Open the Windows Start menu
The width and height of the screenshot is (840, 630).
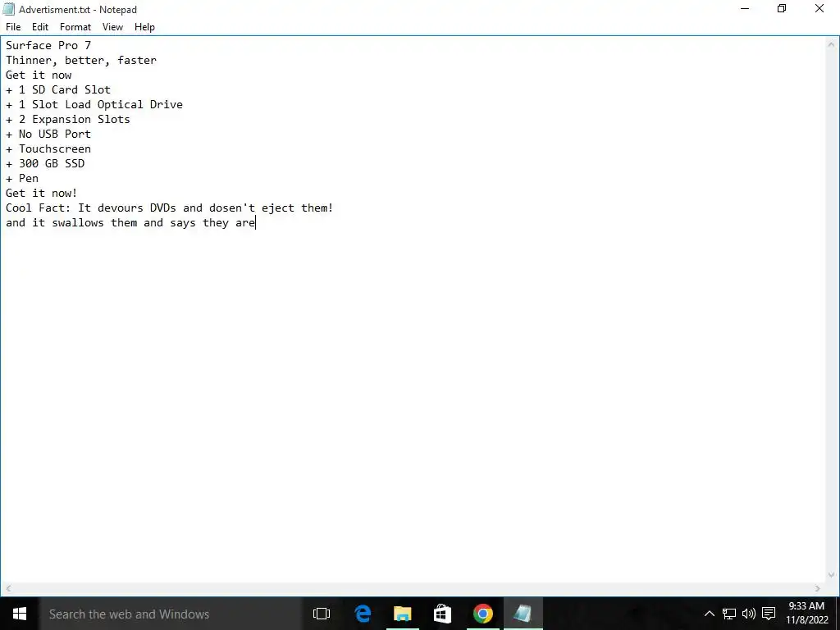coord(20,614)
